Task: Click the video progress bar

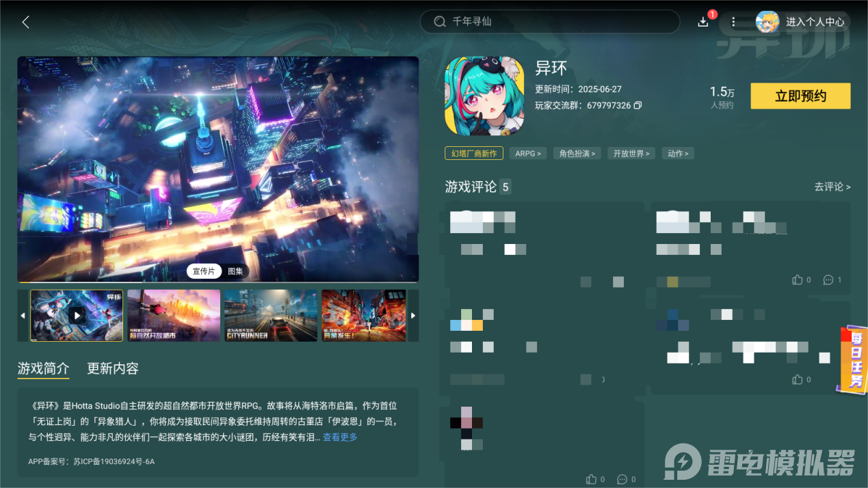Action: tap(218, 282)
